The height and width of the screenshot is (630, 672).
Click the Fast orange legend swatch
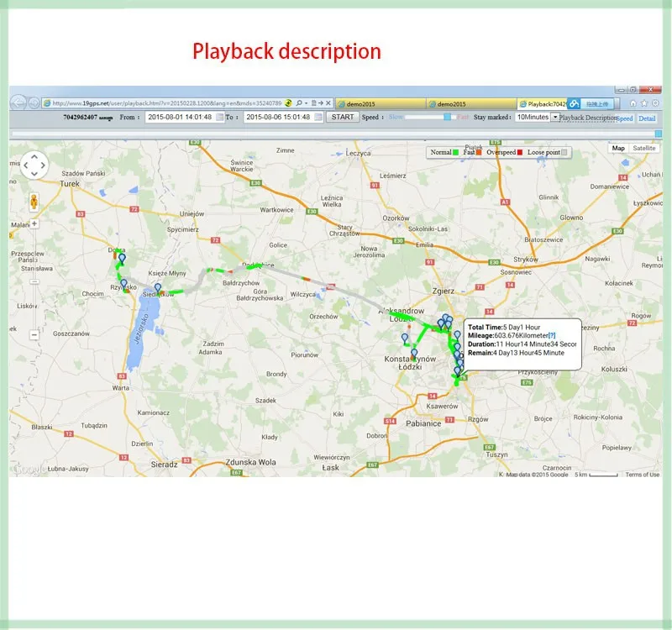479,152
